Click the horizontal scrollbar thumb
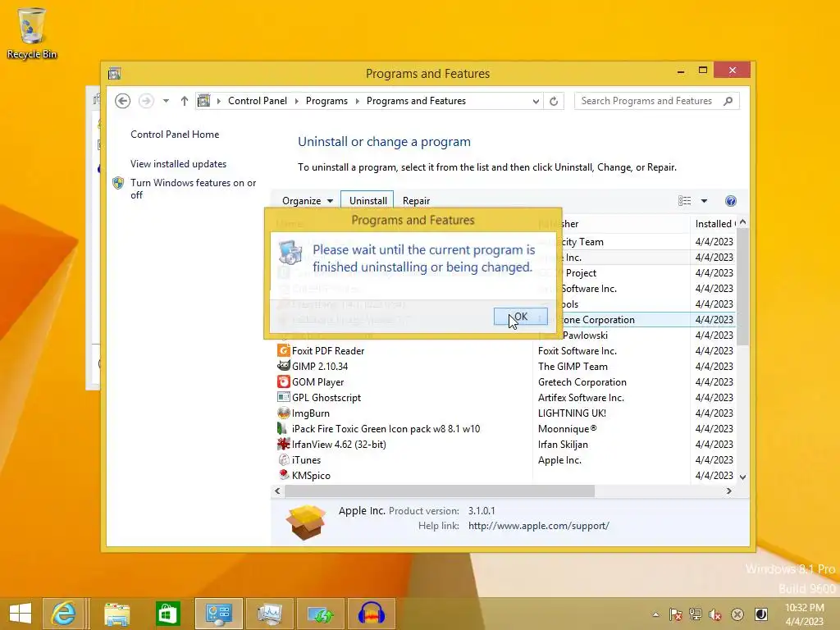The width and height of the screenshot is (840, 630). 440,491
